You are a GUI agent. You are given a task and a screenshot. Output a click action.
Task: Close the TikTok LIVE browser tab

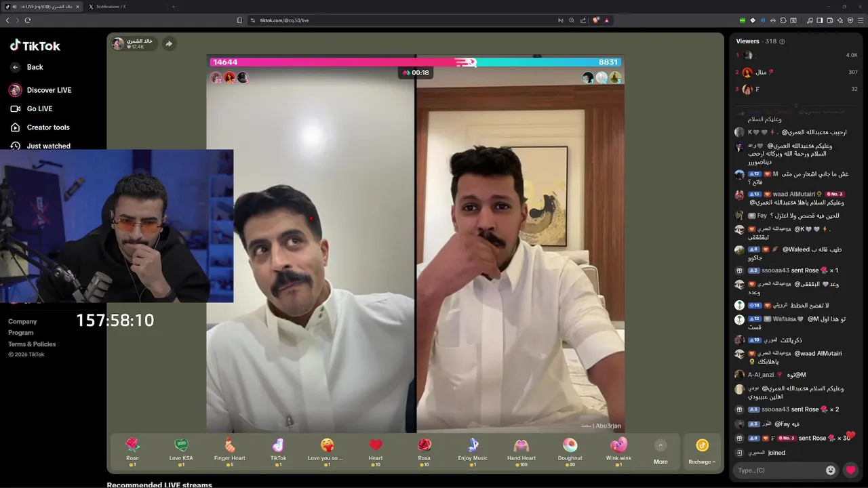(x=77, y=6)
